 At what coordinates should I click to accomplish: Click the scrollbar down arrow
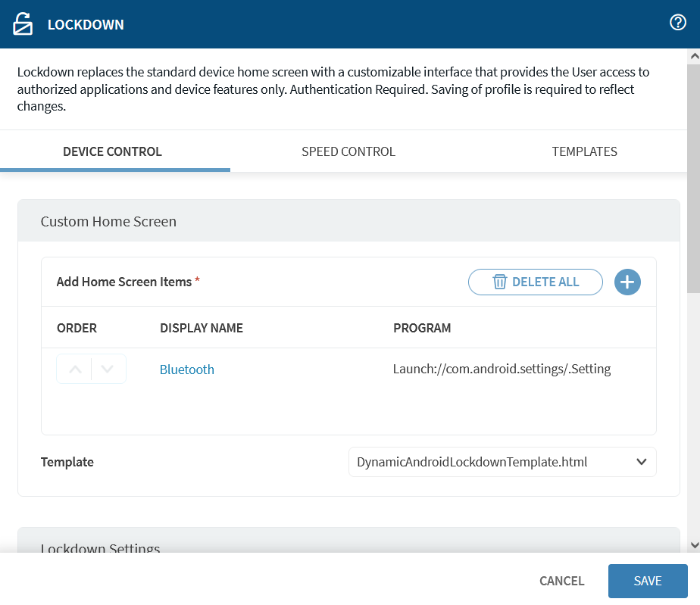coord(693,545)
